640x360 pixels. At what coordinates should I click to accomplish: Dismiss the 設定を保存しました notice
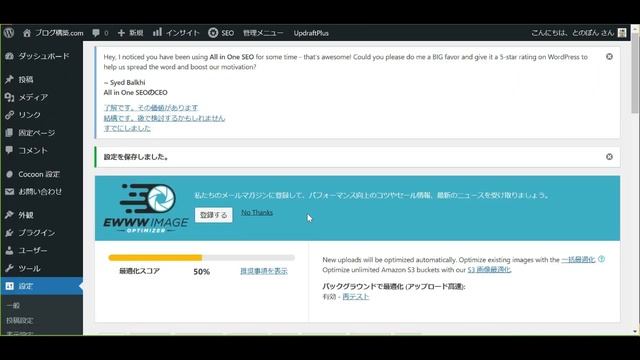pyautogui.click(x=609, y=157)
